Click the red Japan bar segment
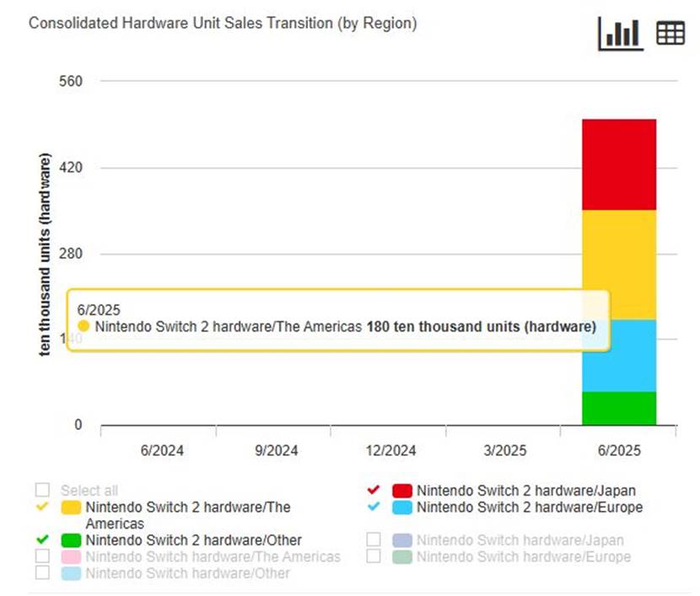 click(x=619, y=164)
